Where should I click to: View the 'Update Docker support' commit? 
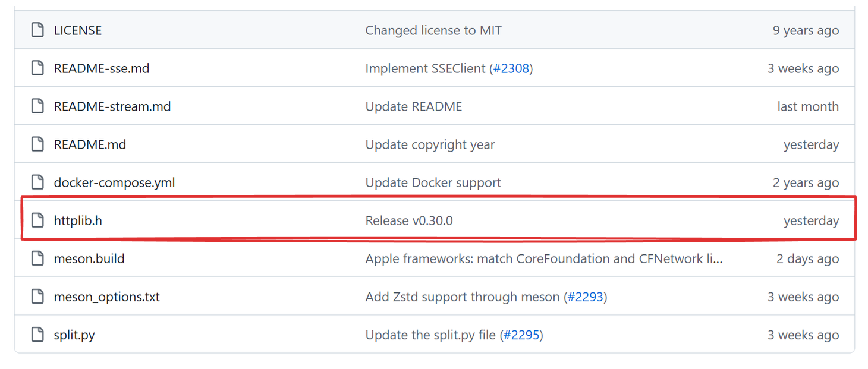(x=433, y=182)
